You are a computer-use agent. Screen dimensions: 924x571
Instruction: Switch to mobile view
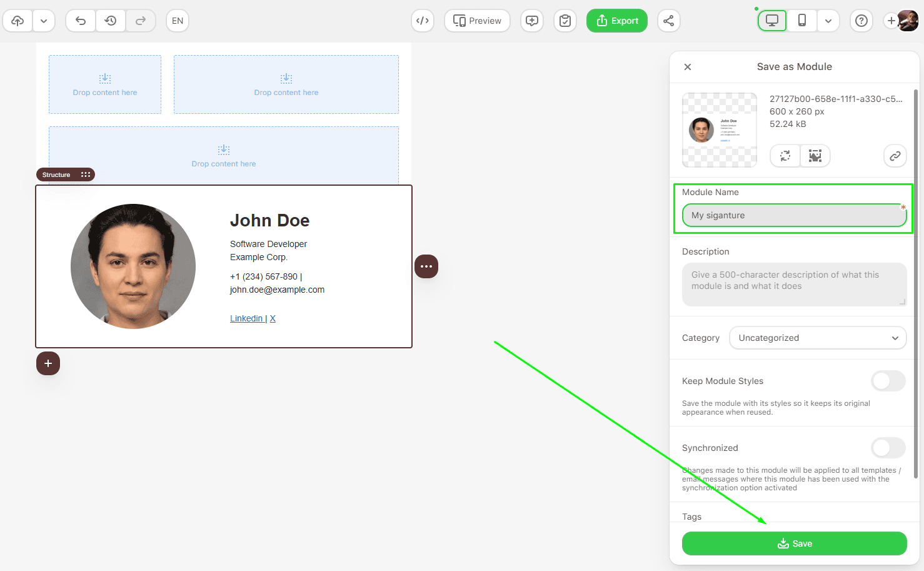coord(802,21)
